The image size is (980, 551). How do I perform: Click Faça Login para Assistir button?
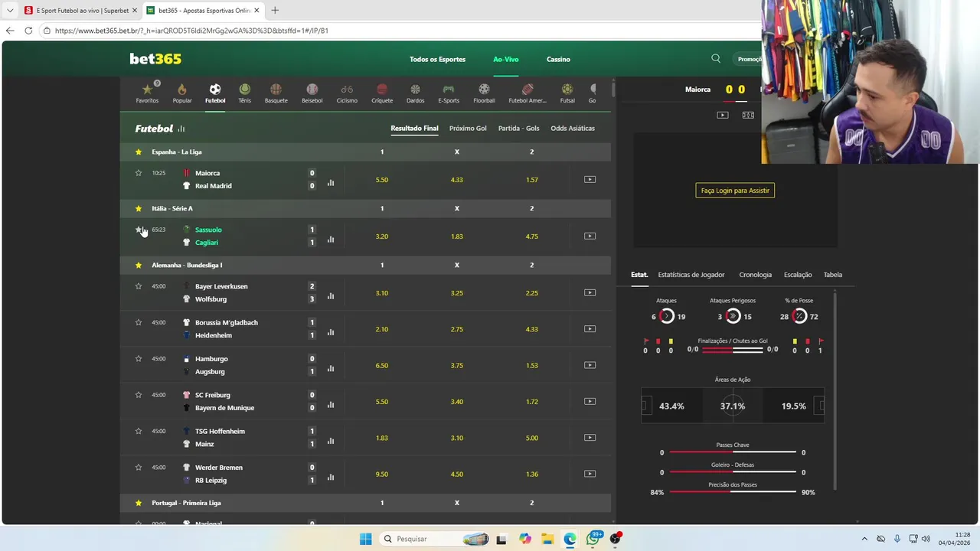pos(735,191)
